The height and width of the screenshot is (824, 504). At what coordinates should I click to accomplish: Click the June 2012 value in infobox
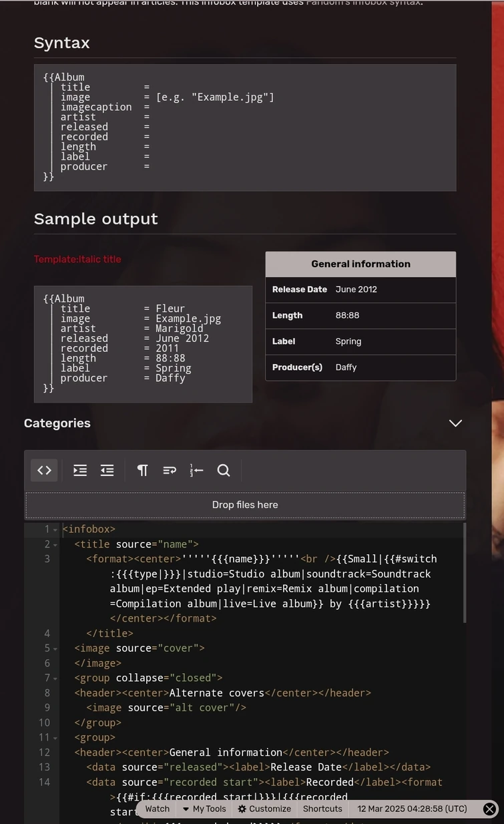coord(356,289)
